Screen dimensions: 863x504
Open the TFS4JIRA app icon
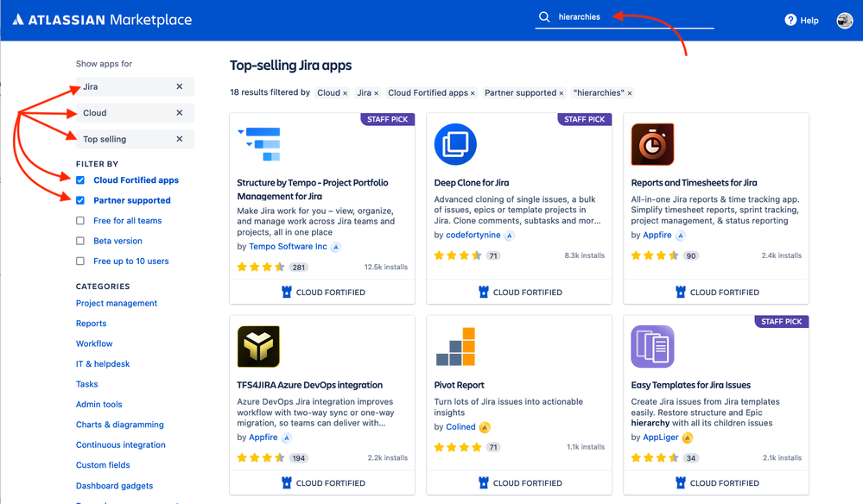coord(258,346)
